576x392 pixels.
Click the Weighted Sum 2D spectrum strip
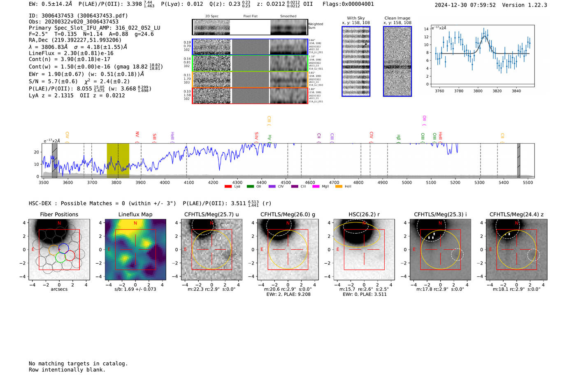250,27
